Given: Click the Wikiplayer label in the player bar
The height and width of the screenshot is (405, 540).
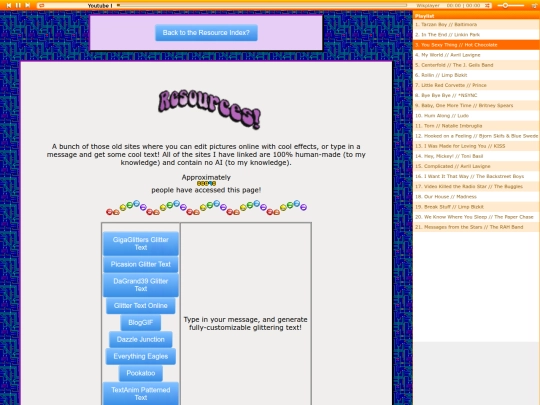Looking at the screenshot, I should point(428,6).
